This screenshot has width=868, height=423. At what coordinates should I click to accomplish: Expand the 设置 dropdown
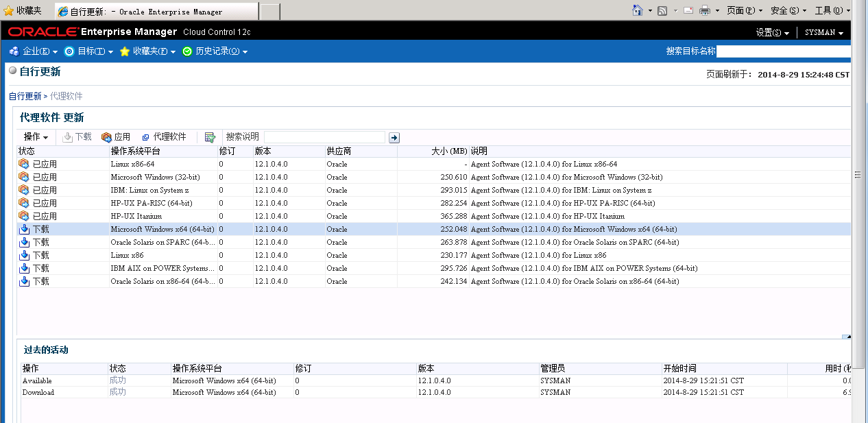click(772, 33)
